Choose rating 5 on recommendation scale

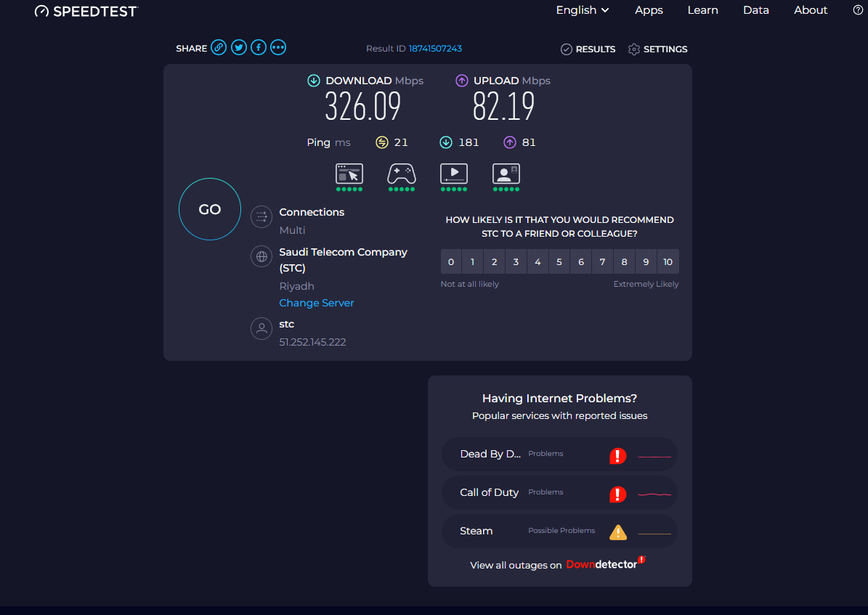[559, 262]
